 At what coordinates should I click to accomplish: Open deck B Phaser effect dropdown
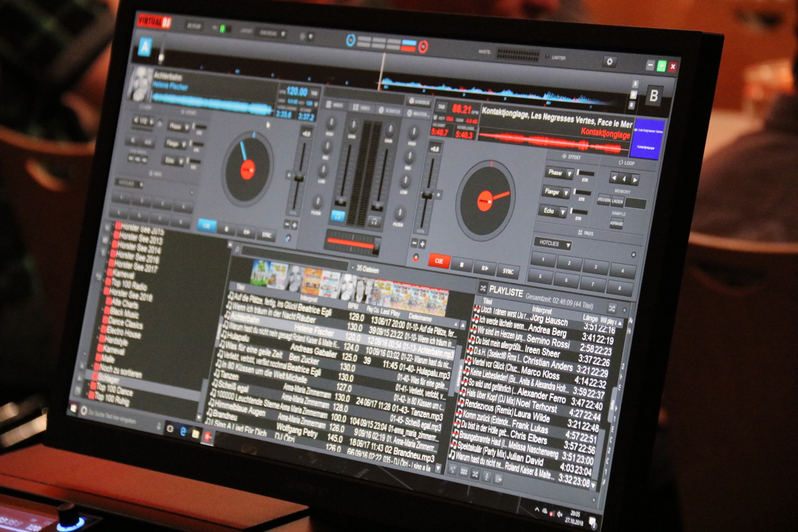[570, 174]
